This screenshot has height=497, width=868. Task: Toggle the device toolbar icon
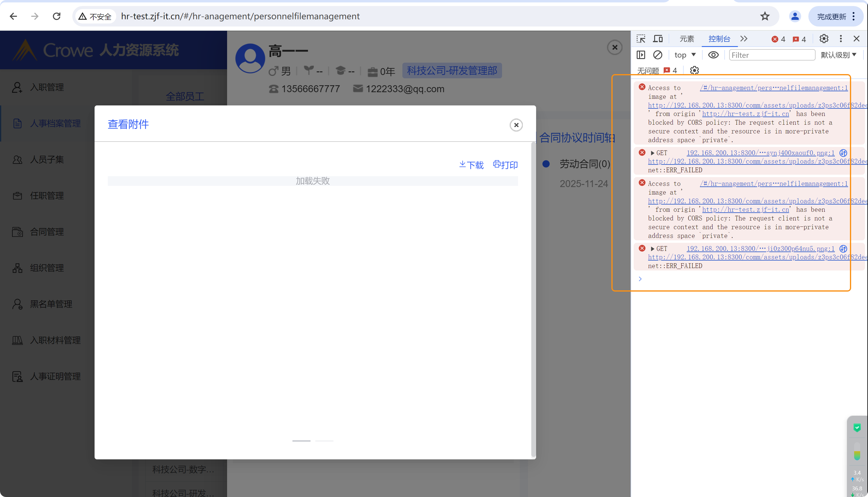click(x=658, y=39)
